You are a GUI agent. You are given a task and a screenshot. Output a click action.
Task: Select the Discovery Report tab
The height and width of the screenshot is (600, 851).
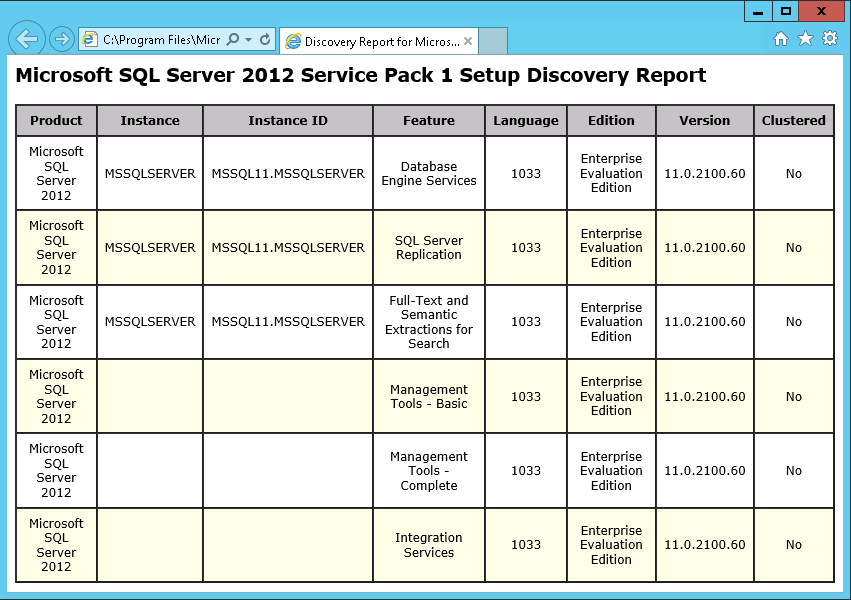[x=378, y=41]
